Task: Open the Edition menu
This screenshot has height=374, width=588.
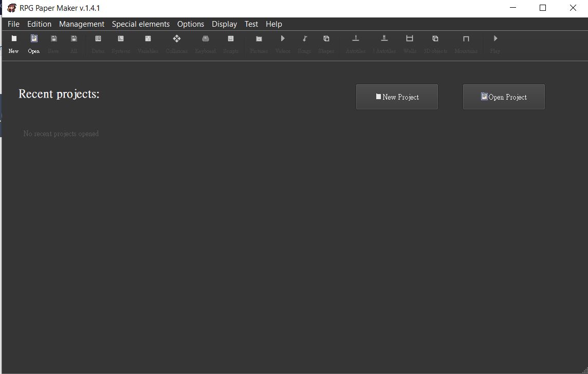Action: pyautogui.click(x=40, y=24)
